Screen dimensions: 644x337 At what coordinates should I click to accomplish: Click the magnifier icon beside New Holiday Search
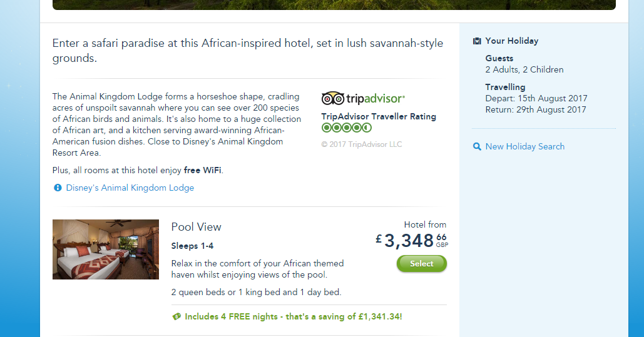click(x=478, y=147)
